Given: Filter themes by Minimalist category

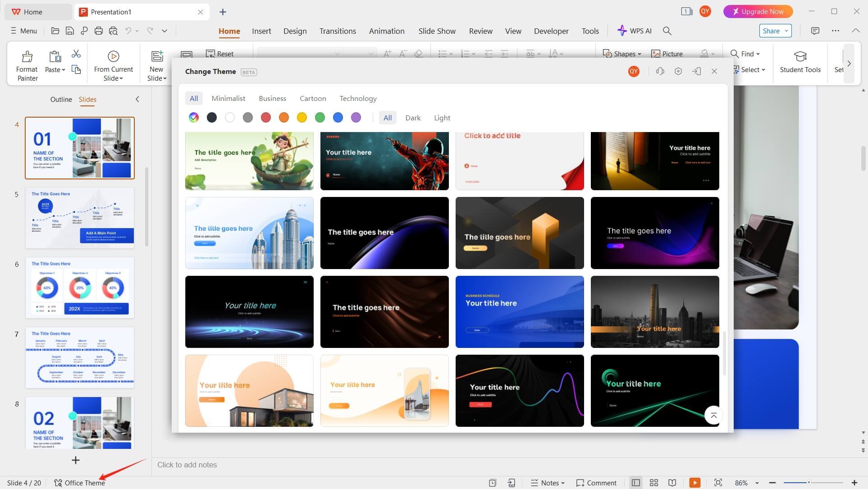Looking at the screenshot, I should click(x=228, y=98).
